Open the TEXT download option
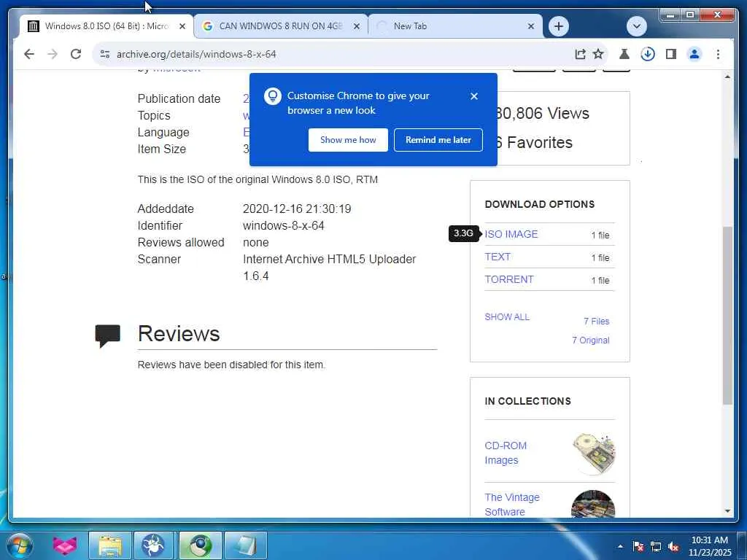 498,257
